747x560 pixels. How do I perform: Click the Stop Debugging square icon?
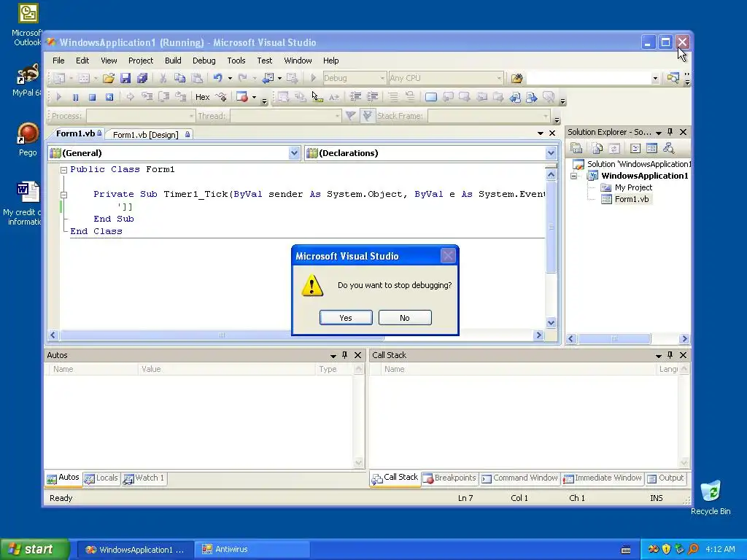point(93,97)
